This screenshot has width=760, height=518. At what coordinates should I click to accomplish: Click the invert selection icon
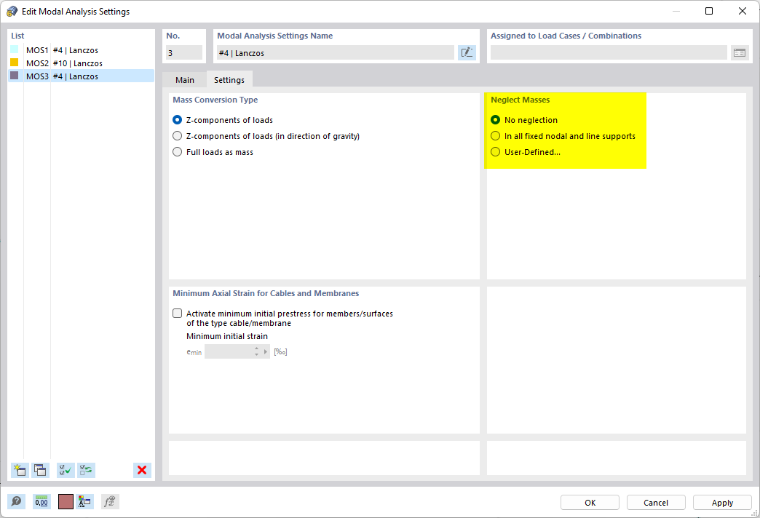[86, 470]
